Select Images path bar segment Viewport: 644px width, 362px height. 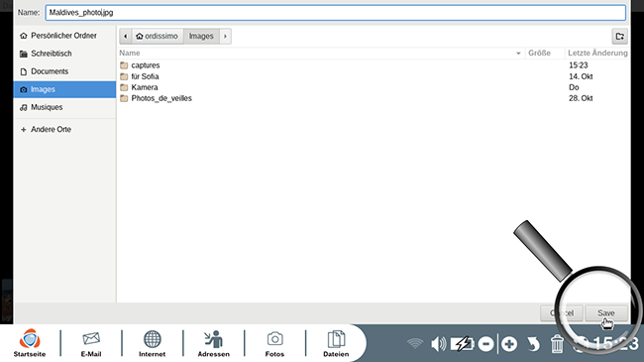(x=201, y=36)
